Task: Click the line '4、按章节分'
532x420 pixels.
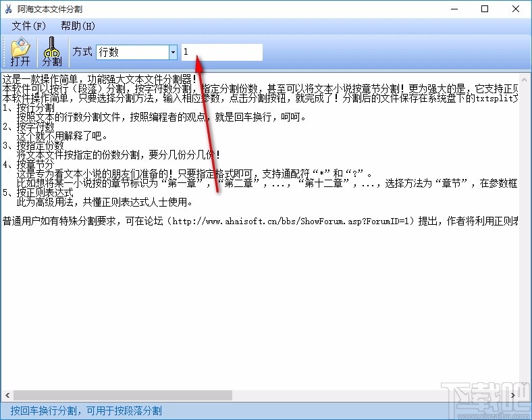Action: coord(28,165)
